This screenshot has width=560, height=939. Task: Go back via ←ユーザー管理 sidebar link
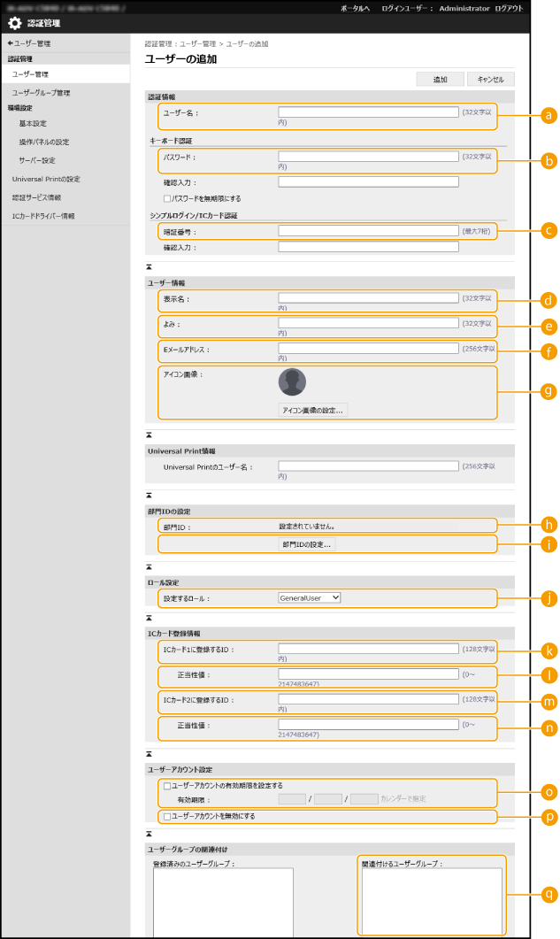28,42
